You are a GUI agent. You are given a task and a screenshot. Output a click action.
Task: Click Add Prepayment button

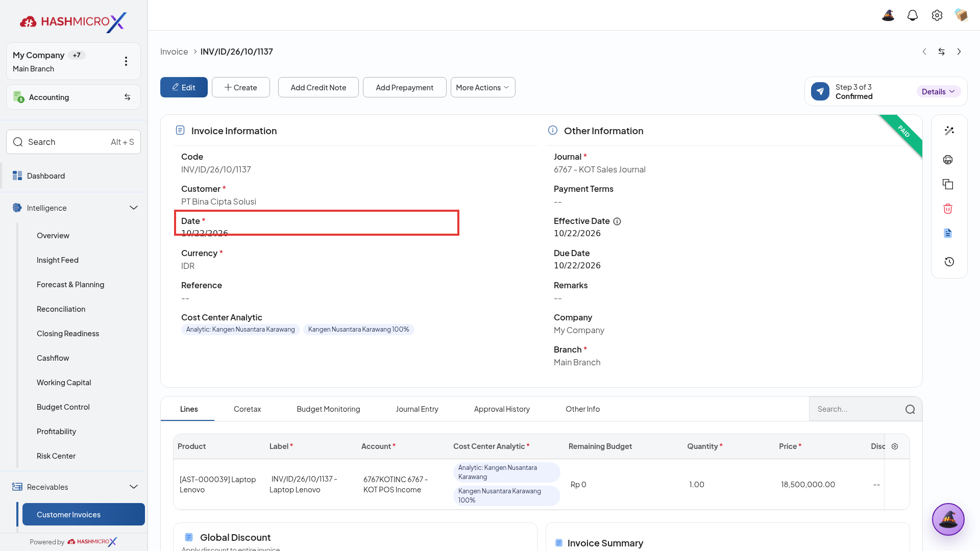coord(405,87)
